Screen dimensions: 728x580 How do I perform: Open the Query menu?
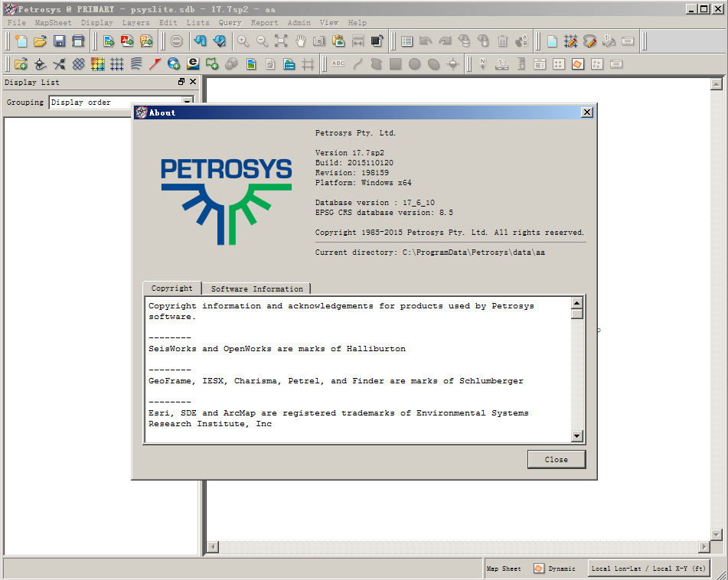click(230, 23)
